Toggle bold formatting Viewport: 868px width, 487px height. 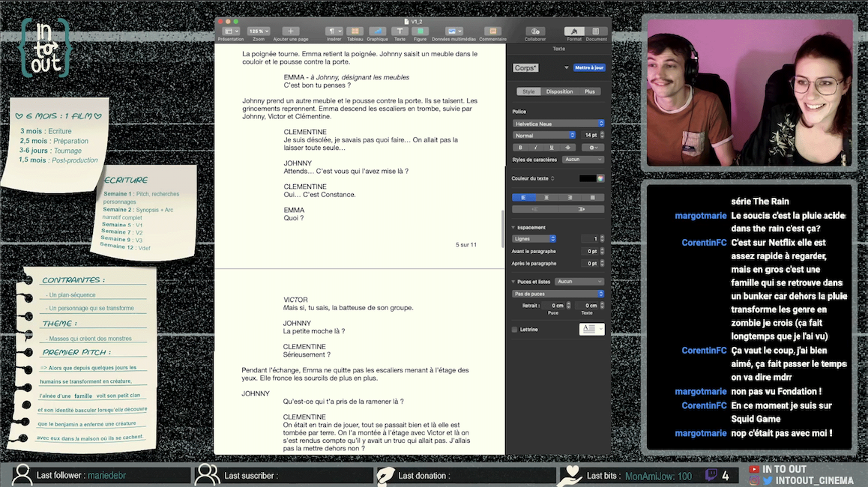(520, 148)
